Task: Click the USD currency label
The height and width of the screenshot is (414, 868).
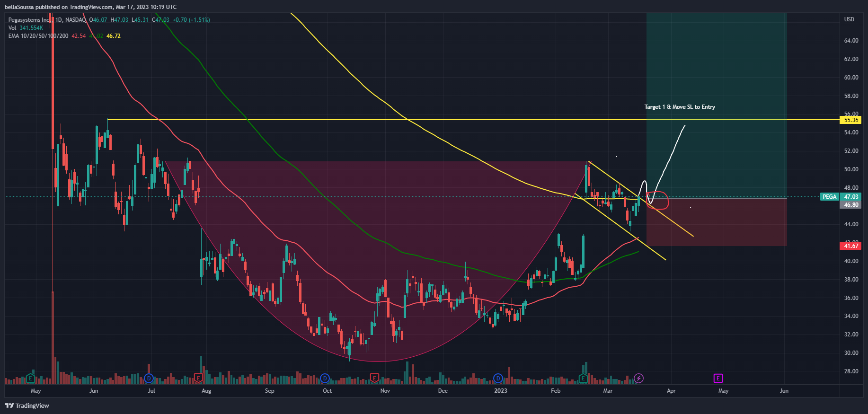Action: [850, 19]
